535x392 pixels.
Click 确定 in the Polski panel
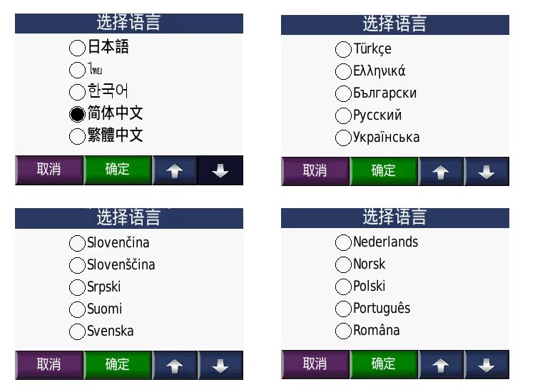tap(384, 364)
